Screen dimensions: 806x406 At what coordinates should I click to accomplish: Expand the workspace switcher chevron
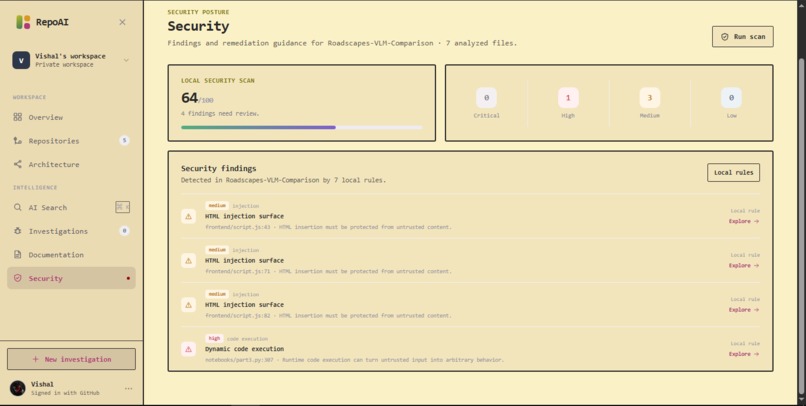tap(126, 60)
